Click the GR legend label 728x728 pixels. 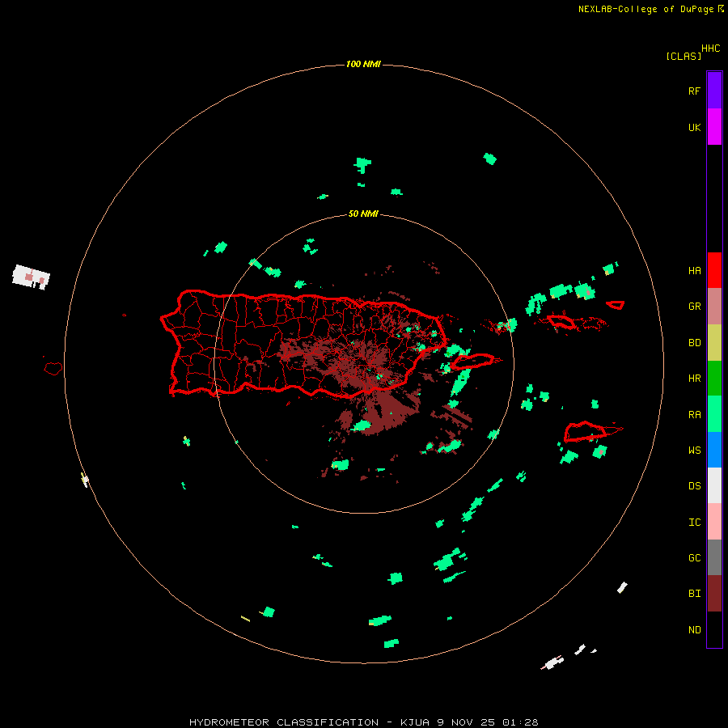(694, 307)
